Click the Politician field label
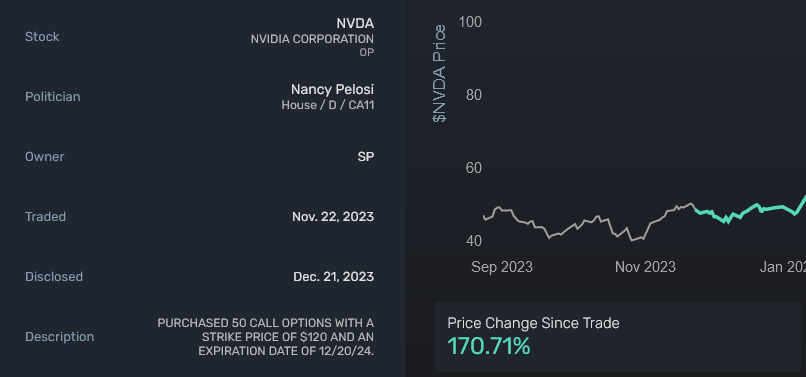 pyautogui.click(x=52, y=97)
